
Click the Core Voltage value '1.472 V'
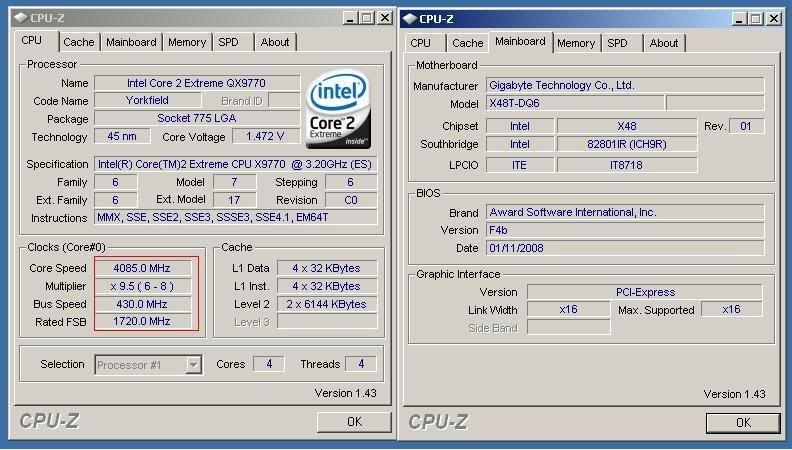(x=265, y=136)
